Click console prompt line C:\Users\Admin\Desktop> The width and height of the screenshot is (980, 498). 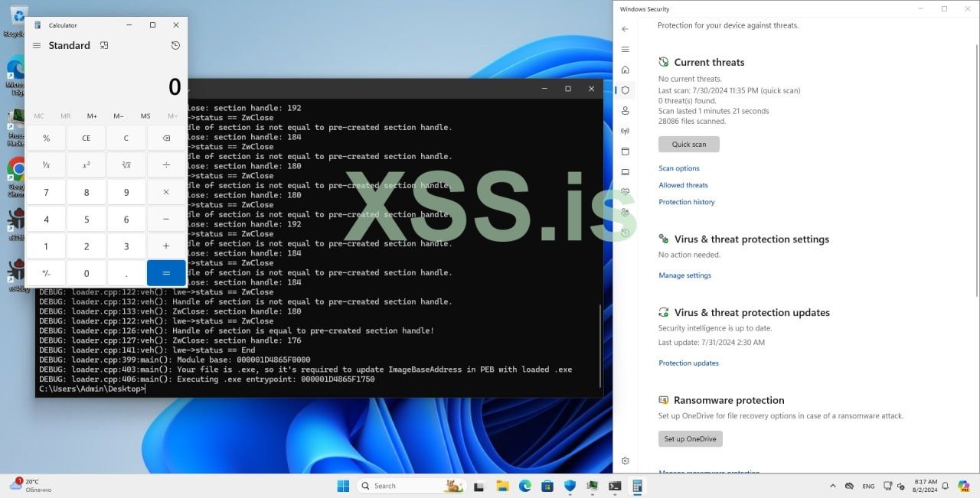tap(92, 389)
